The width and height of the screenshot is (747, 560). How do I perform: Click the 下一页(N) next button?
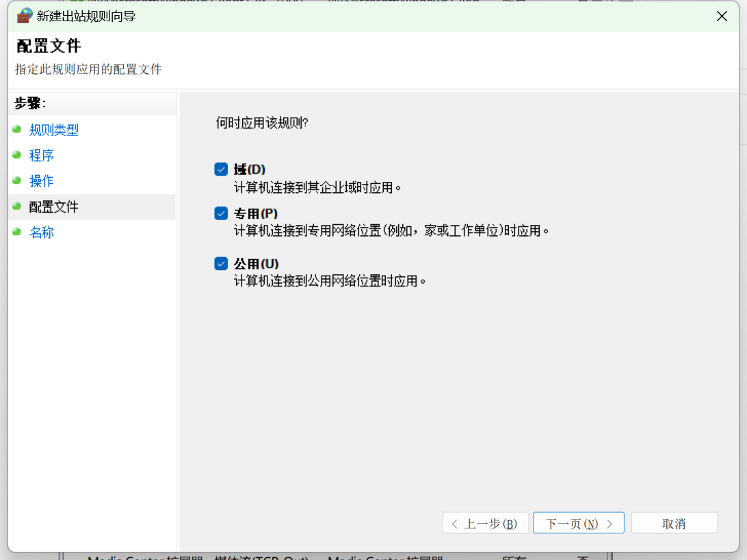coord(578,523)
